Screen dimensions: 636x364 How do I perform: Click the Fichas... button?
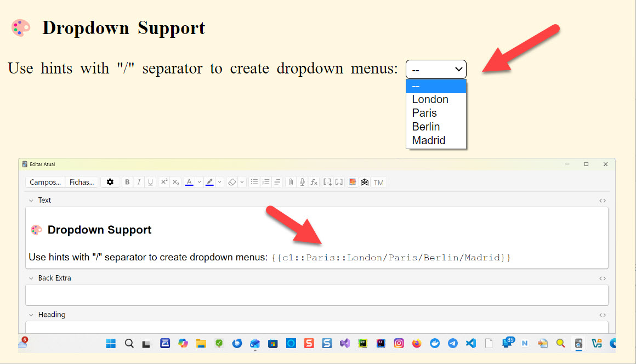pyautogui.click(x=82, y=182)
